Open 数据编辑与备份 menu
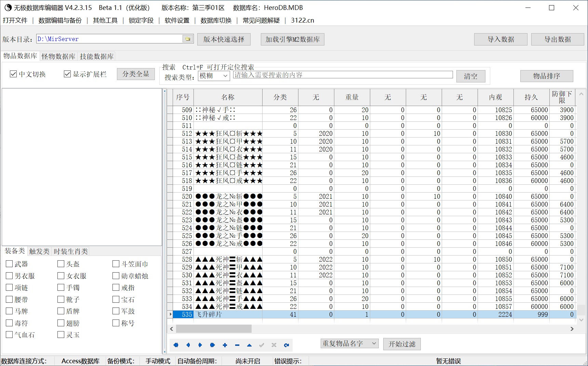Viewport: 588px width, 366px height. [x=60, y=21]
